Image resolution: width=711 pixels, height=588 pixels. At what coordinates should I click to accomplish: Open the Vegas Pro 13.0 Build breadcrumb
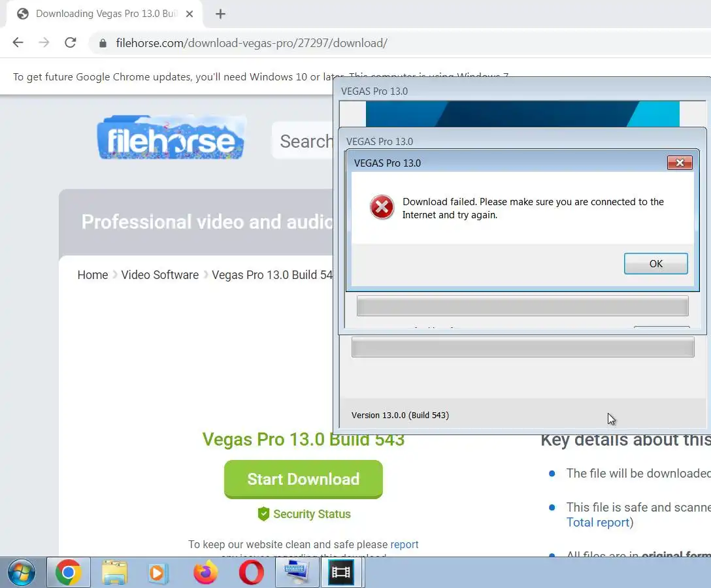pyautogui.click(x=272, y=275)
